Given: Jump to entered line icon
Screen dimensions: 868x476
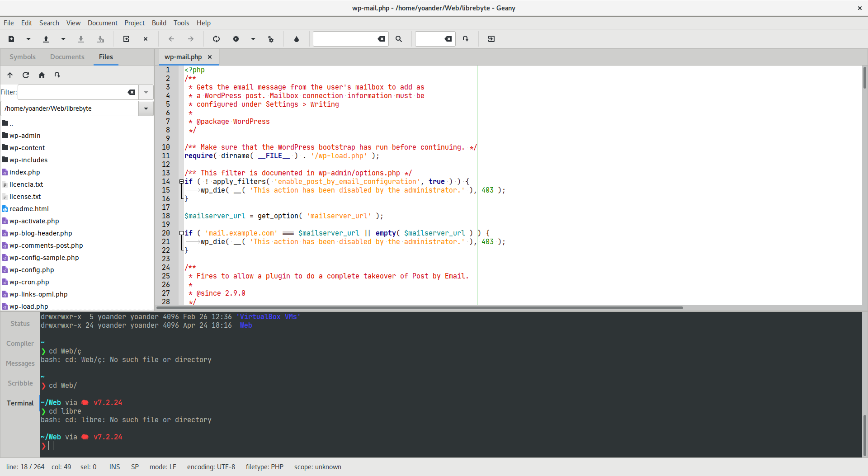Looking at the screenshot, I should coord(466,39).
